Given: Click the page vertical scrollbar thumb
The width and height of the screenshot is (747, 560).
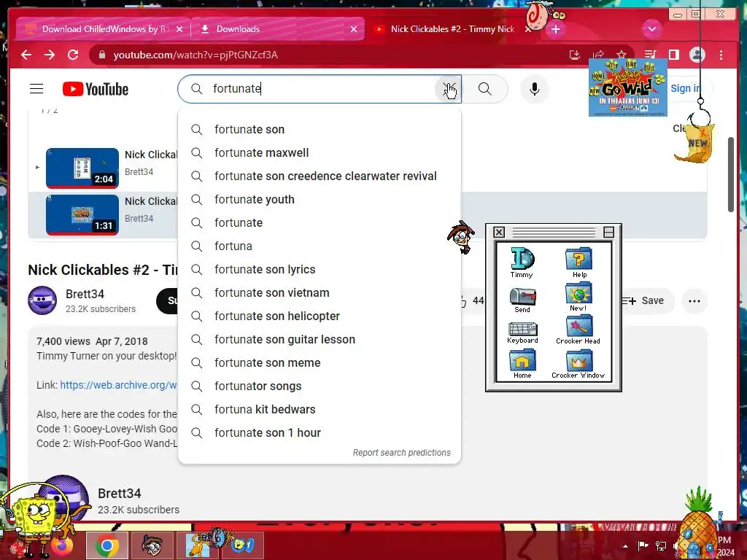Looking at the screenshot, I should (731, 175).
